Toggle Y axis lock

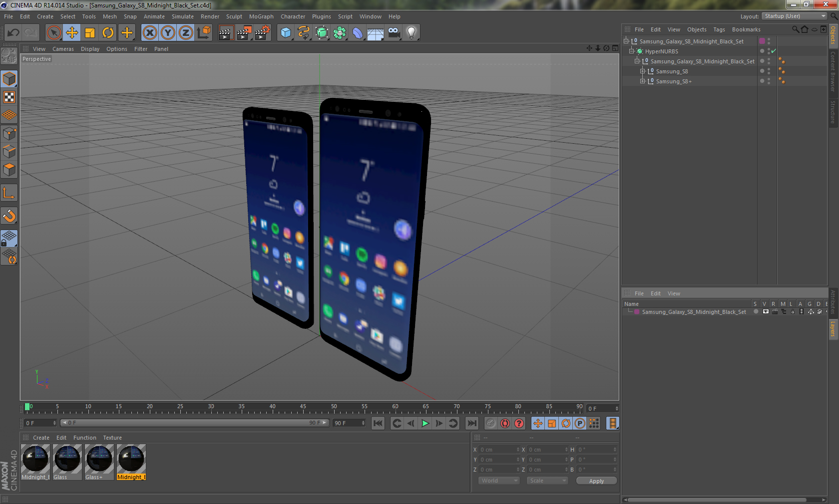[168, 33]
